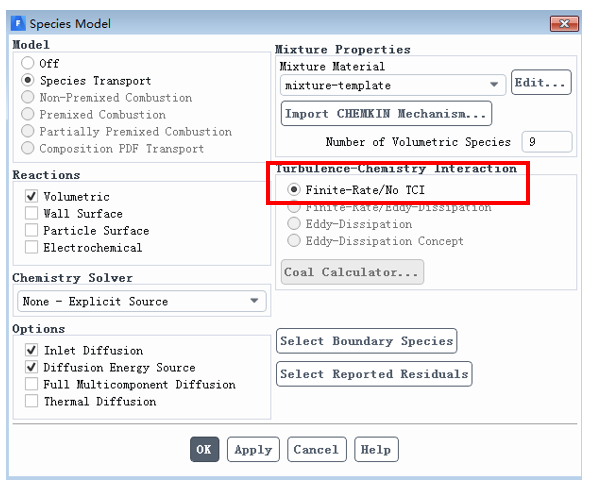The height and width of the screenshot is (488, 596).
Task: Close the Species Model dialog
Action: (564, 24)
